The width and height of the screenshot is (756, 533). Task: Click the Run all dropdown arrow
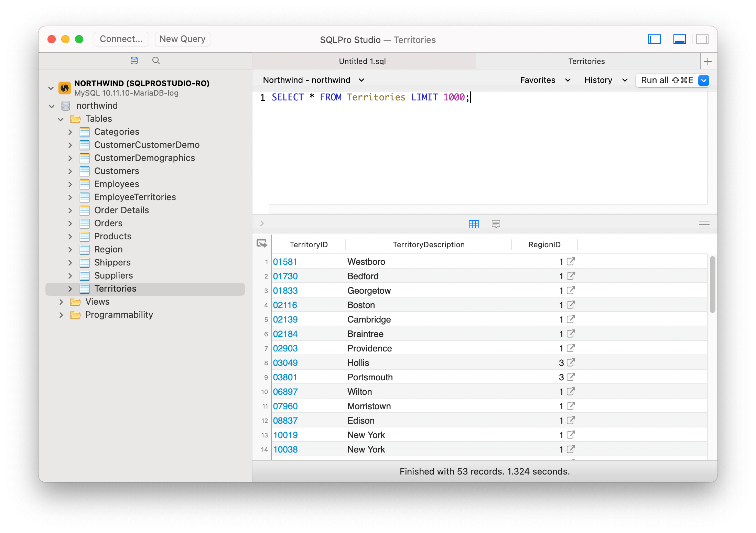tap(704, 80)
